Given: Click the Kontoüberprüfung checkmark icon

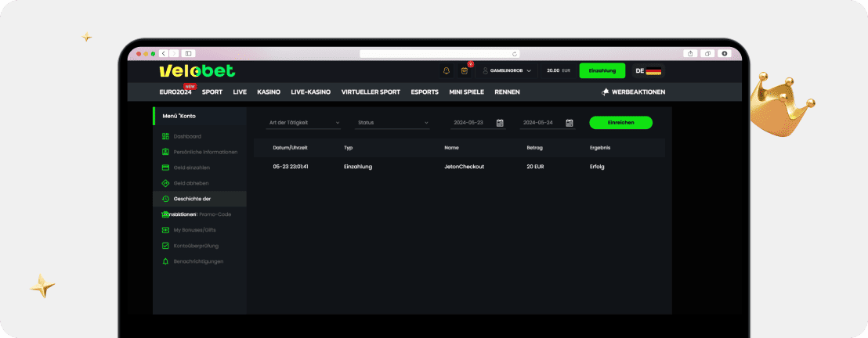Looking at the screenshot, I should tap(165, 246).
